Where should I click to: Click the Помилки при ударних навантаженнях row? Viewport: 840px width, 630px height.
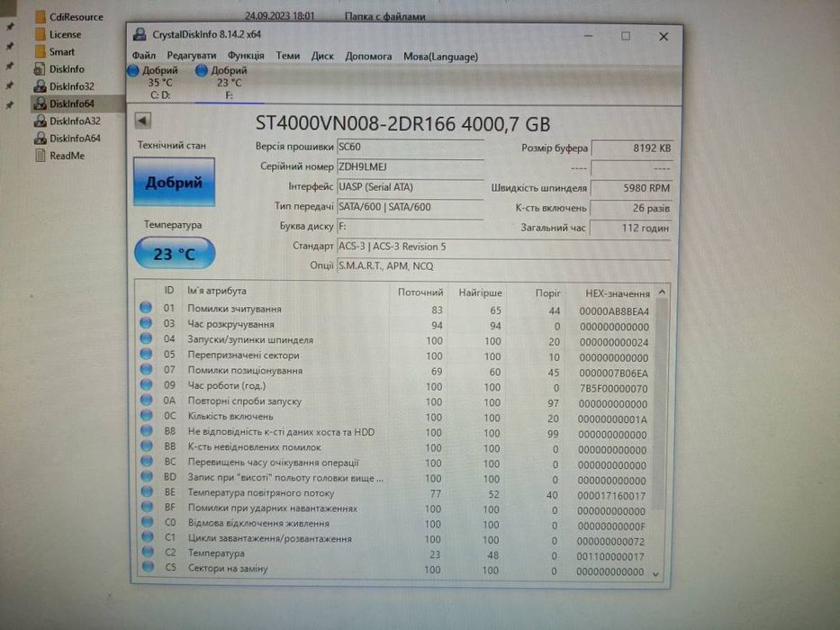(x=395, y=508)
